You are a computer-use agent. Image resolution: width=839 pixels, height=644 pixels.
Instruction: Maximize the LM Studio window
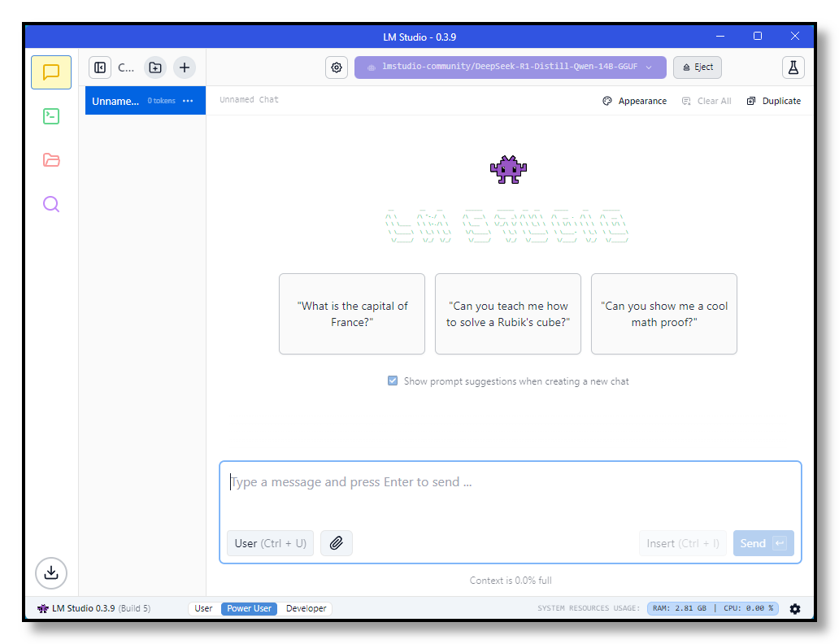tap(758, 37)
